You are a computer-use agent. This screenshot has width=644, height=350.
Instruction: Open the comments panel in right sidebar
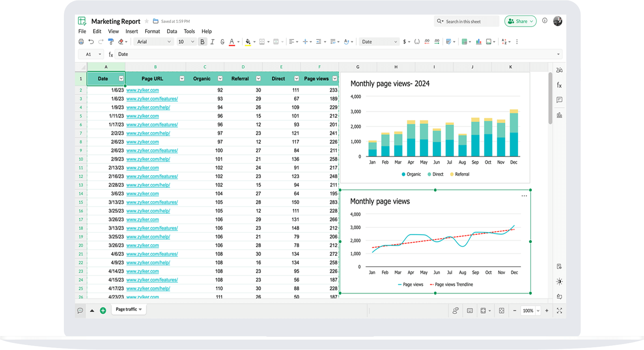click(x=559, y=100)
